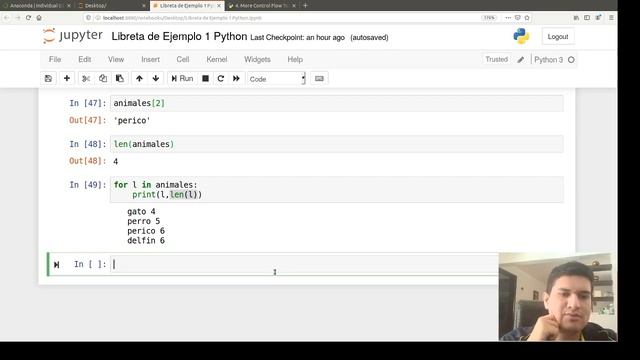Click the Python 3 kernel idle indicator circle
The height and width of the screenshot is (360, 640).
(571, 60)
